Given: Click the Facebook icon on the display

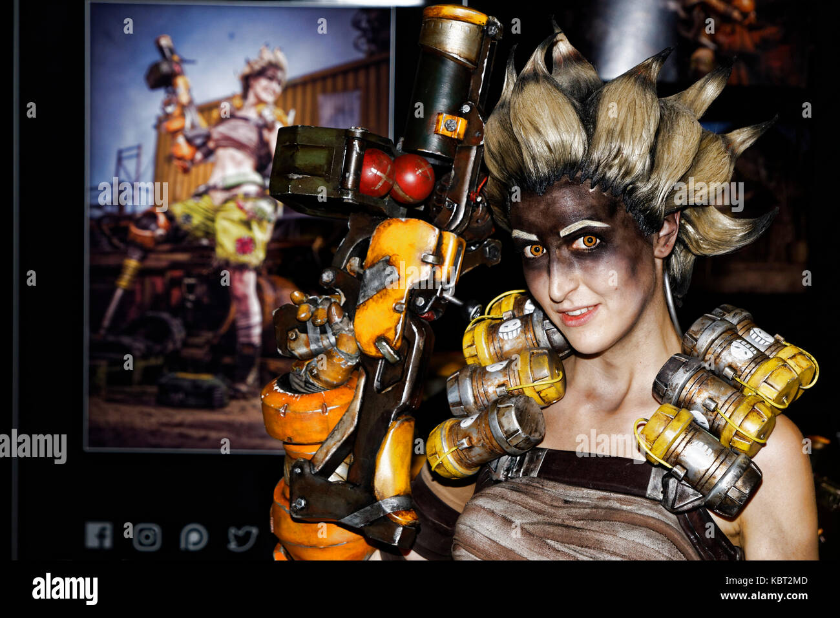Looking at the screenshot, I should click(99, 536).
